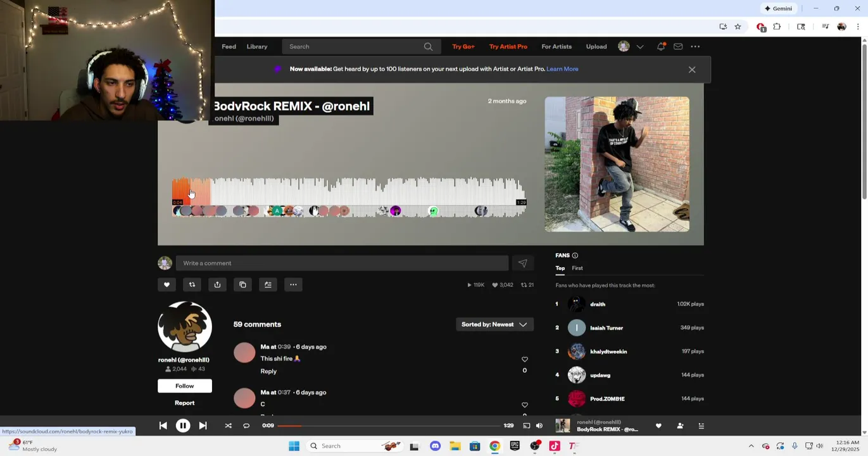Open header three-dot settings menu

tap(695, 46)
